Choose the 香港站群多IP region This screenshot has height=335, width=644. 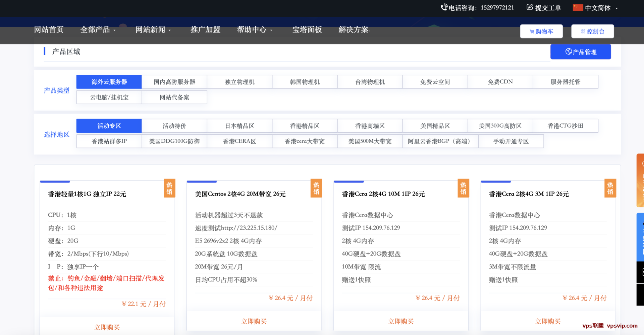pyautogui.click(x=109, y=141)
